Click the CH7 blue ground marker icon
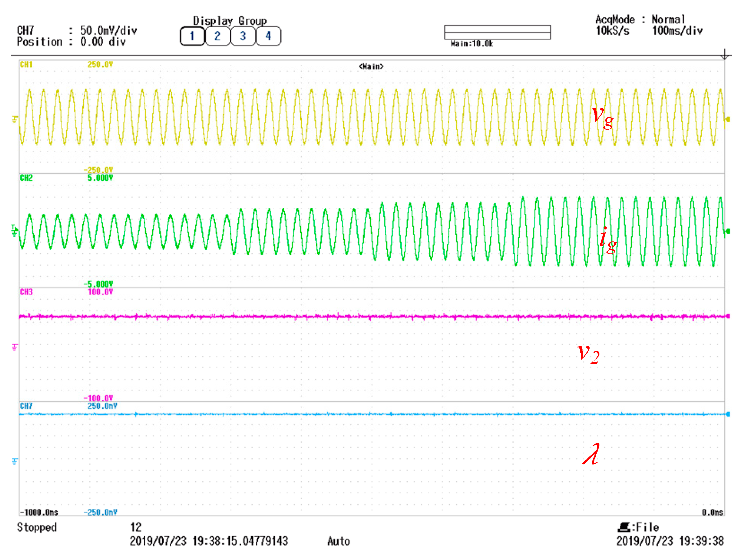 (x=14, y=462)
